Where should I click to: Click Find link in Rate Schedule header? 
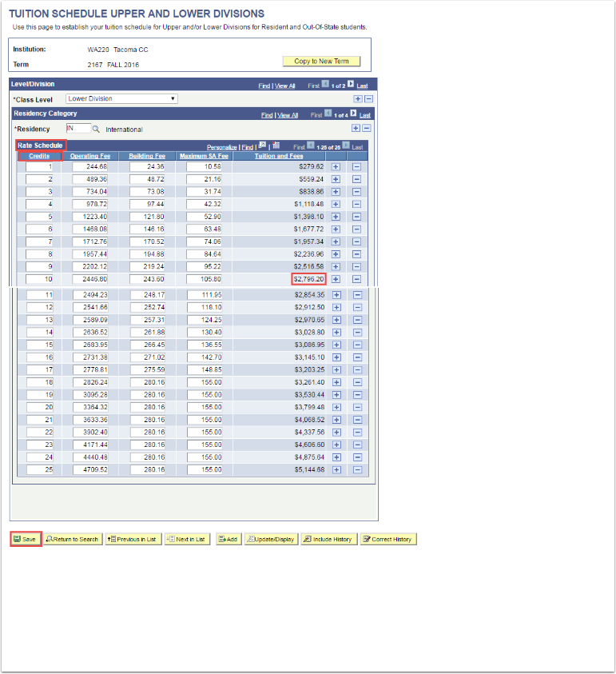248,147
